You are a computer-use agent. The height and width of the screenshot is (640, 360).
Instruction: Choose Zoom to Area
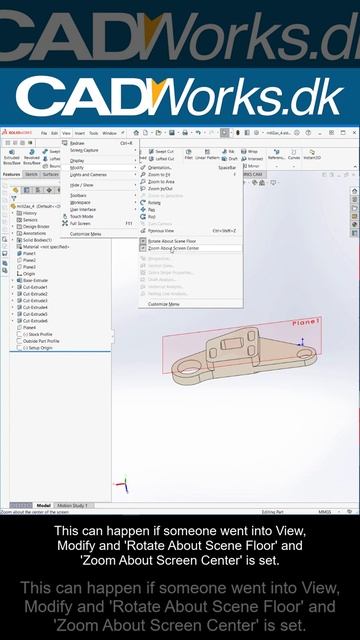(x=191, y=181)
